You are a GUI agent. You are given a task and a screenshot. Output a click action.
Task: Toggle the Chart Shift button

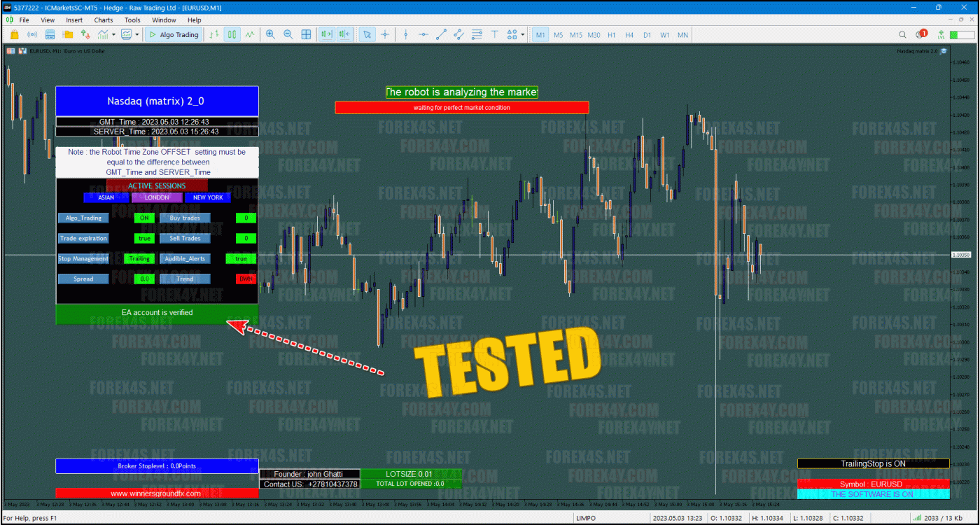point(342,34)
